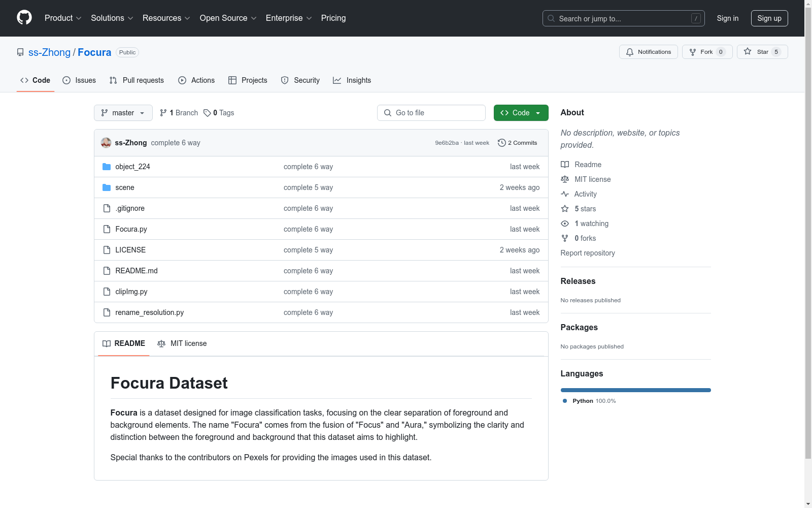Click the GitHub logo icon
812x508 pixels.
(x=24, y=18)
